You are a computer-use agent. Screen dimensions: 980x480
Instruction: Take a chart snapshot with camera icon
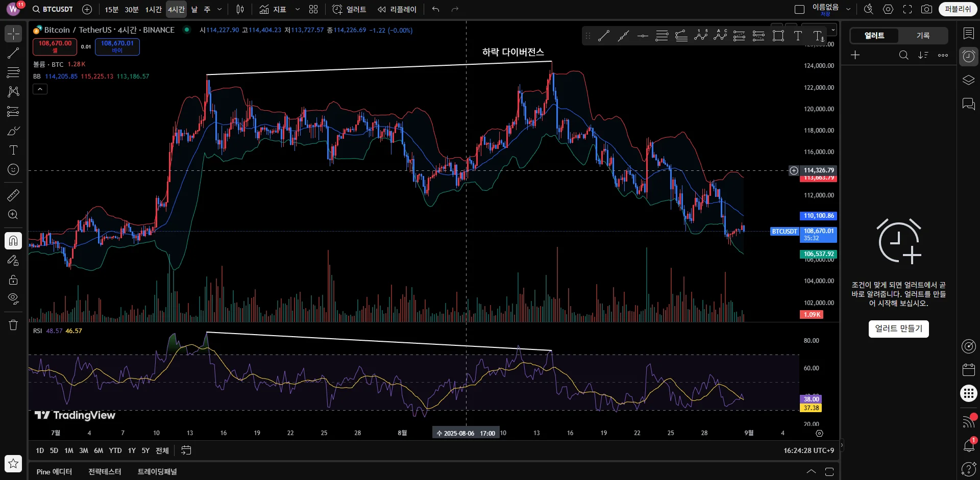926,9
